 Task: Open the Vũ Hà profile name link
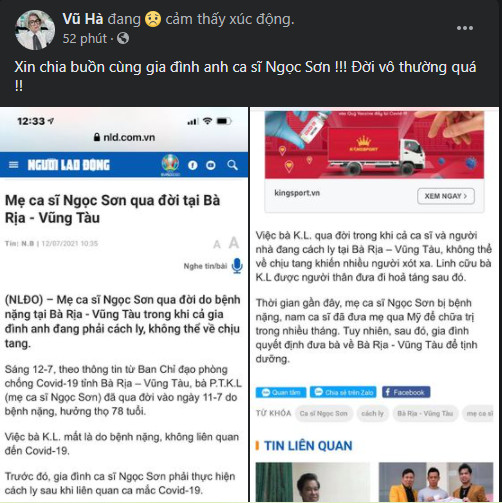tap(83, 19)
